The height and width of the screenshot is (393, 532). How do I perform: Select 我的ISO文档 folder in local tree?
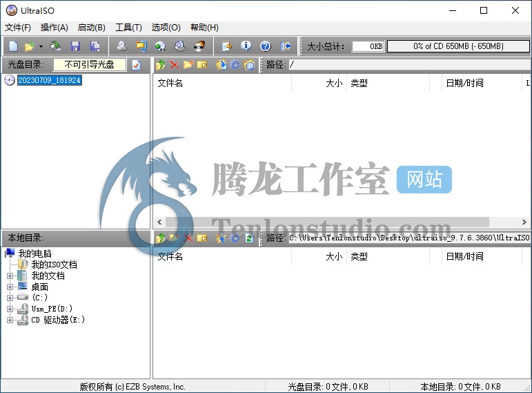click(55, 265)
